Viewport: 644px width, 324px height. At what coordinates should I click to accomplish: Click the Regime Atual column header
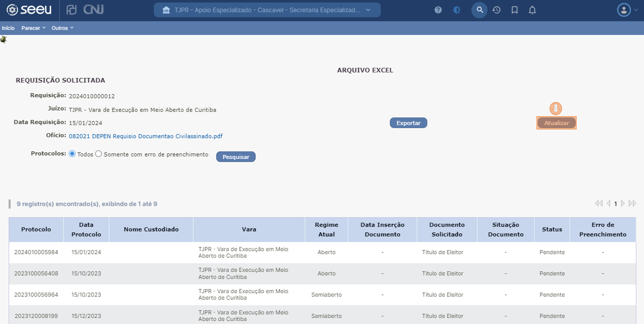tap(327, 229)
